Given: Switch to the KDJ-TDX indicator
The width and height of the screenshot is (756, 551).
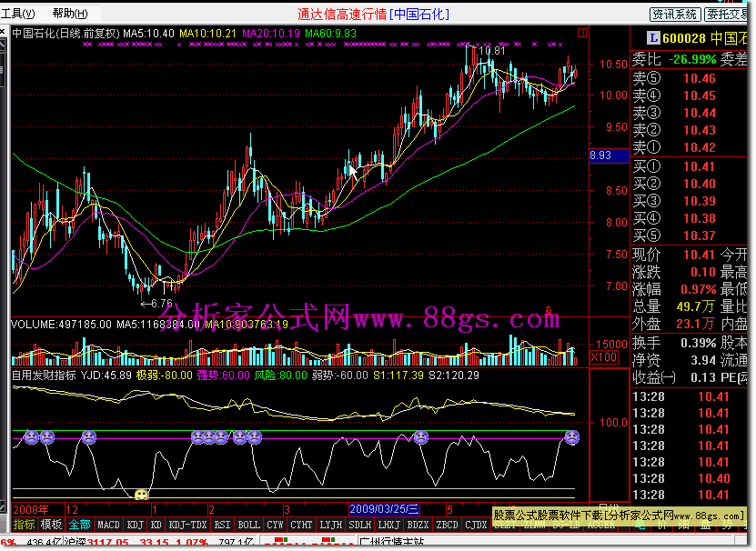Looking at the screenshot, I should click(x=187, y=525).
